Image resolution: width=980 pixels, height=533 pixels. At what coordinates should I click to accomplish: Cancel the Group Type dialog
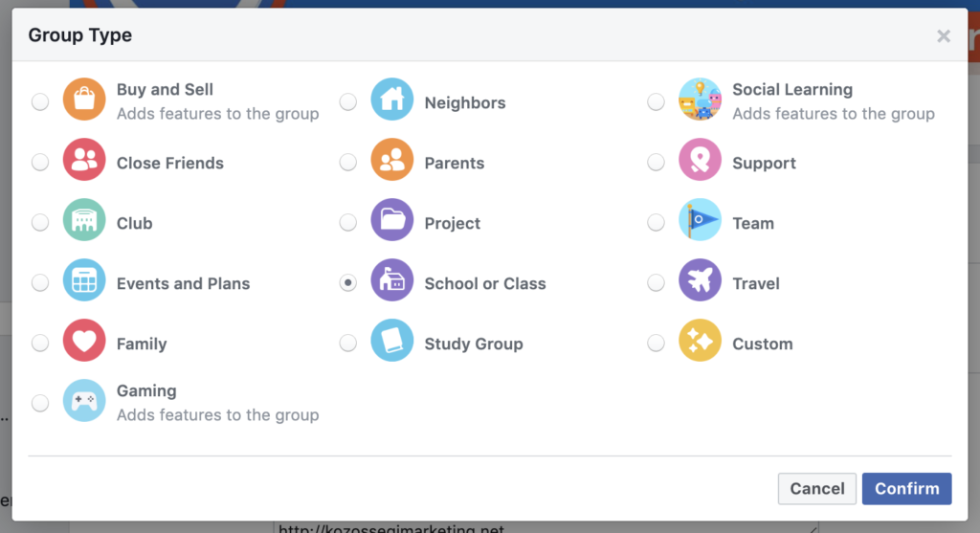(817, 489)
